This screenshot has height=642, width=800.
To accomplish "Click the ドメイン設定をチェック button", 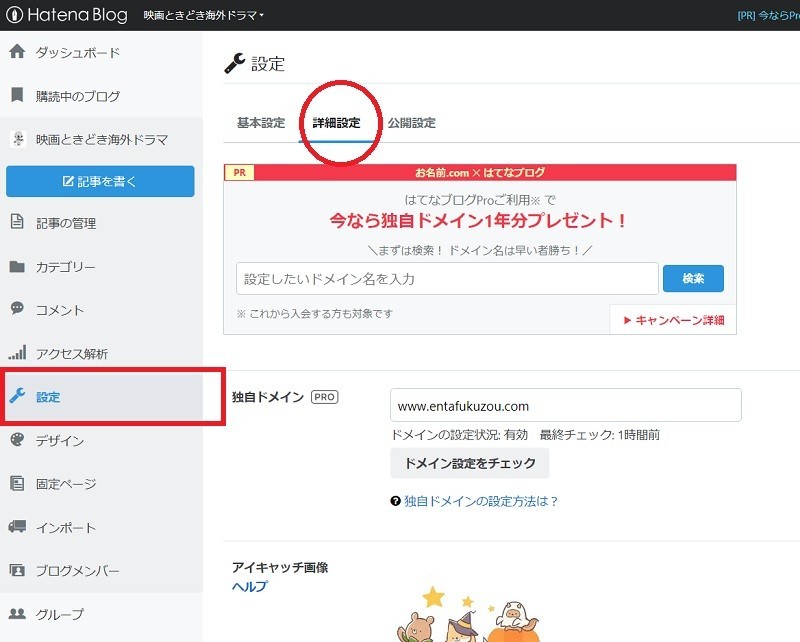I will coord(469,463).
